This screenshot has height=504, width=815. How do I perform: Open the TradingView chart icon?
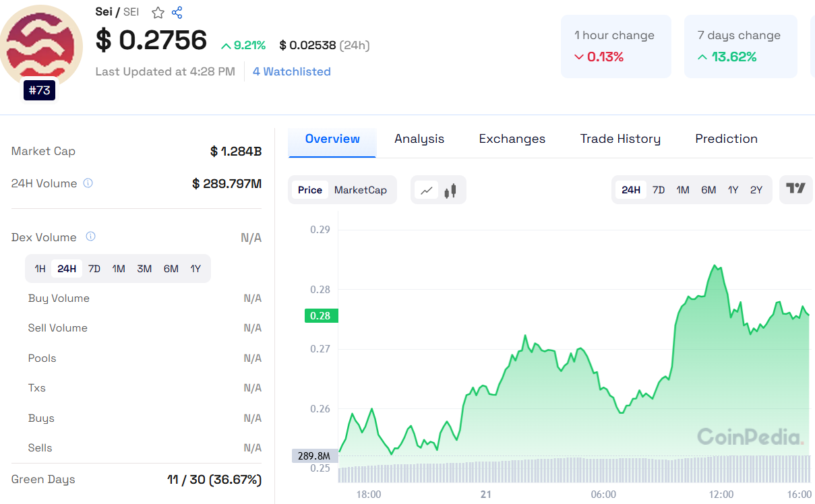796,189
